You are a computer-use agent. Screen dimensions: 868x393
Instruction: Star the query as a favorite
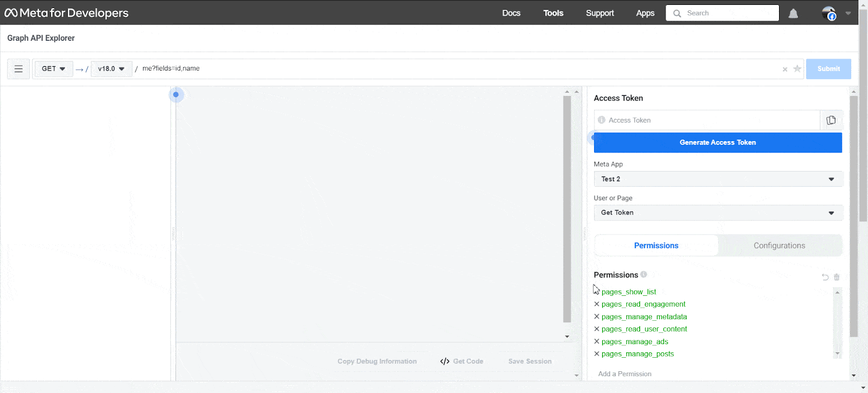point(797,69)
